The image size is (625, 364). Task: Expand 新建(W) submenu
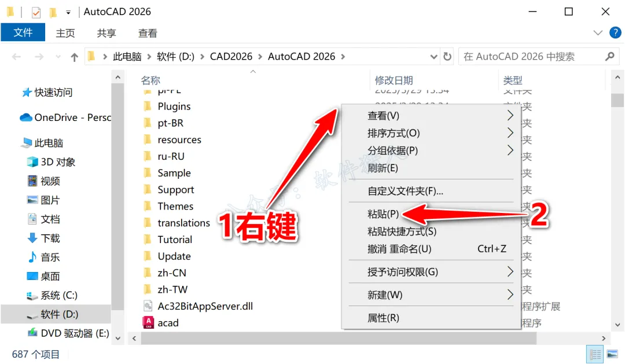(x=510, y=295)
